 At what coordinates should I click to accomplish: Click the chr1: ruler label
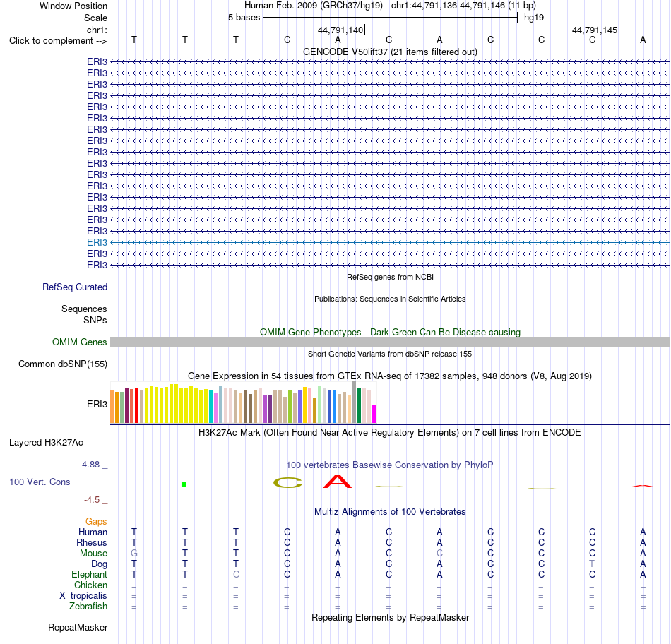point(97,30)
